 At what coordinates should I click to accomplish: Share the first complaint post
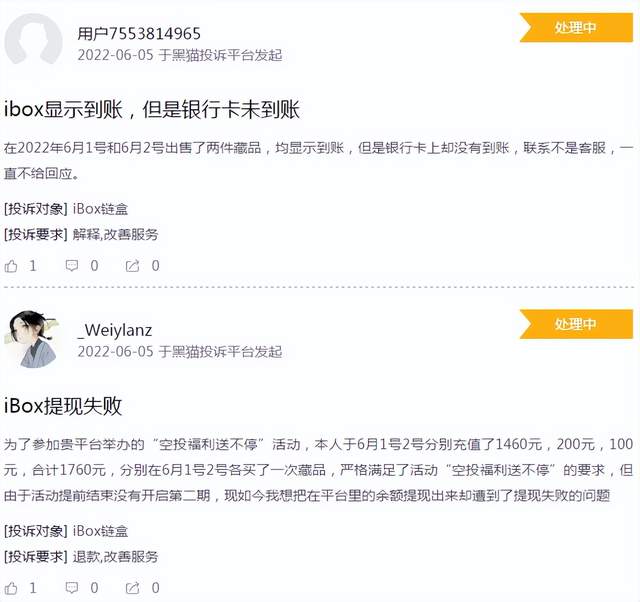(x=132, y=266)
